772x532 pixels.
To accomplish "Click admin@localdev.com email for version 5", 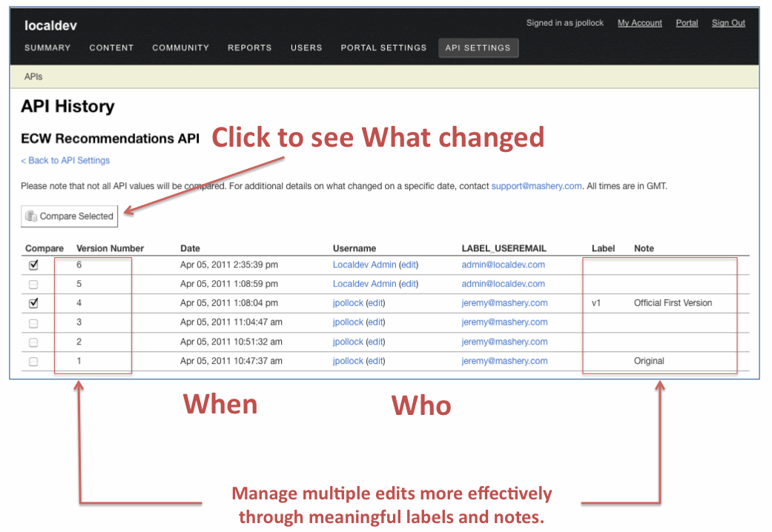I will tap(504, 284).
